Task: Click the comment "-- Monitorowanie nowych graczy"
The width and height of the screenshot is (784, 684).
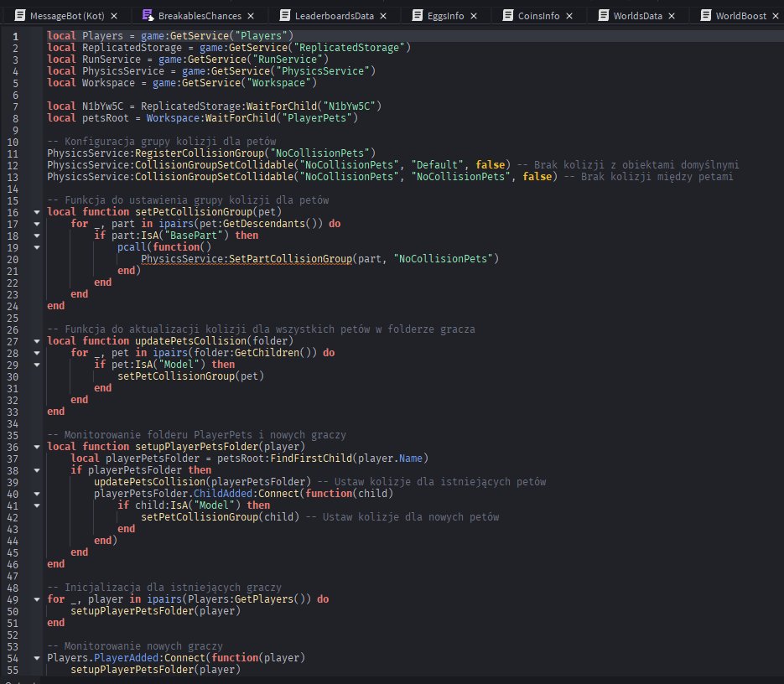Action: click(x=135, y=646)
